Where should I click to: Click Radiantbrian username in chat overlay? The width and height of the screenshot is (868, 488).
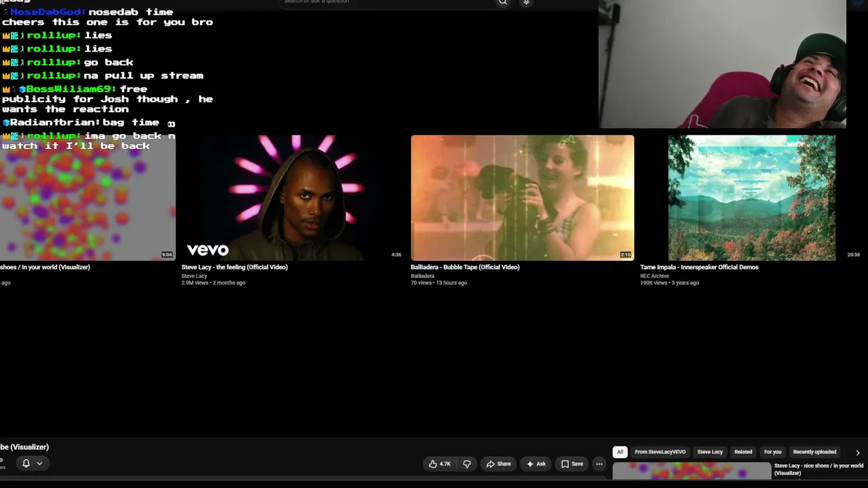[x=54, y=123]
